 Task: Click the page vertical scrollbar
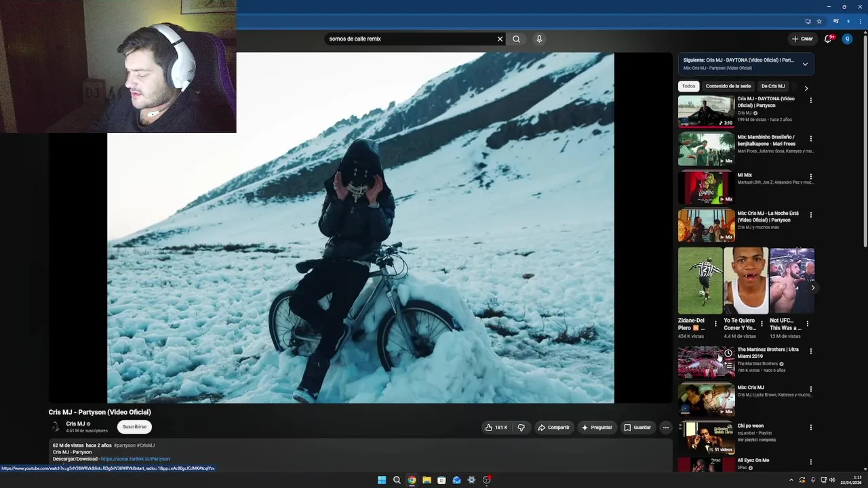coord(865,142)
